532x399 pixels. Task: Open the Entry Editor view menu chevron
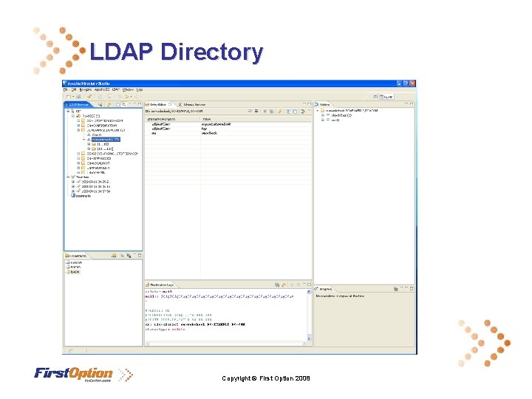coord(309,111)
